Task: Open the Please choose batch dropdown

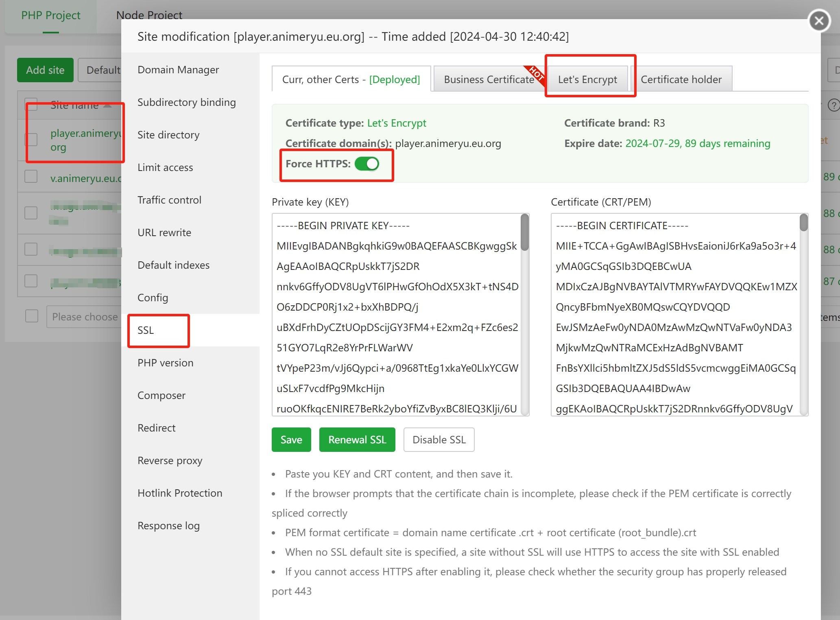Action: pos(85,317)
